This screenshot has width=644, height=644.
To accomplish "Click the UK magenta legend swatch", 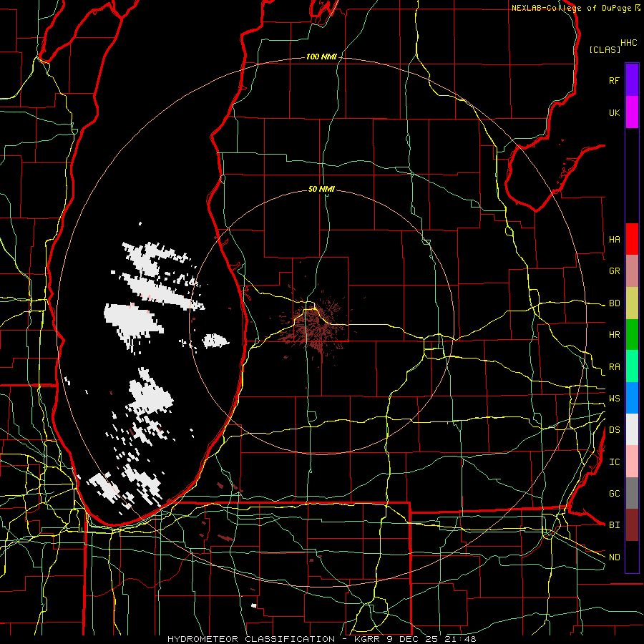I will click(632, 112).
